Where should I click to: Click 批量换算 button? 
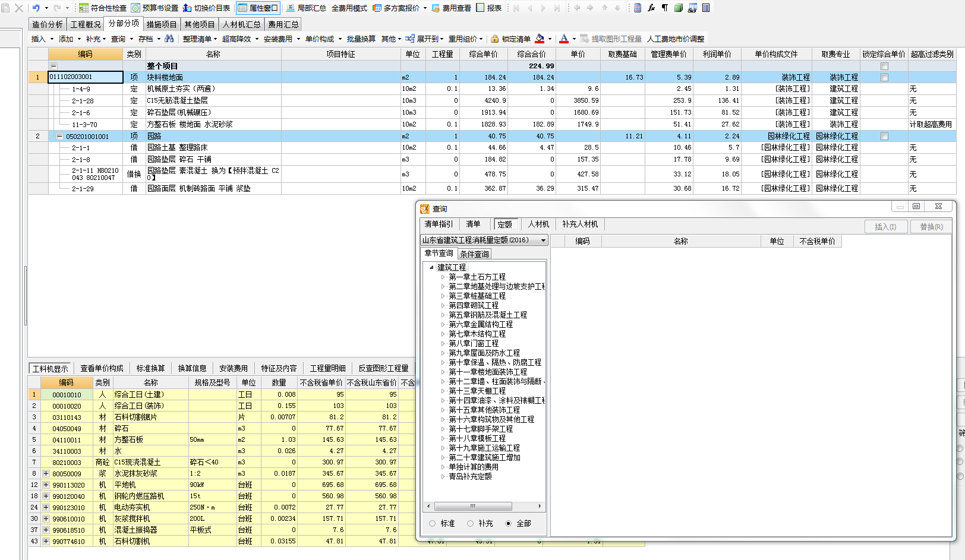361,39
